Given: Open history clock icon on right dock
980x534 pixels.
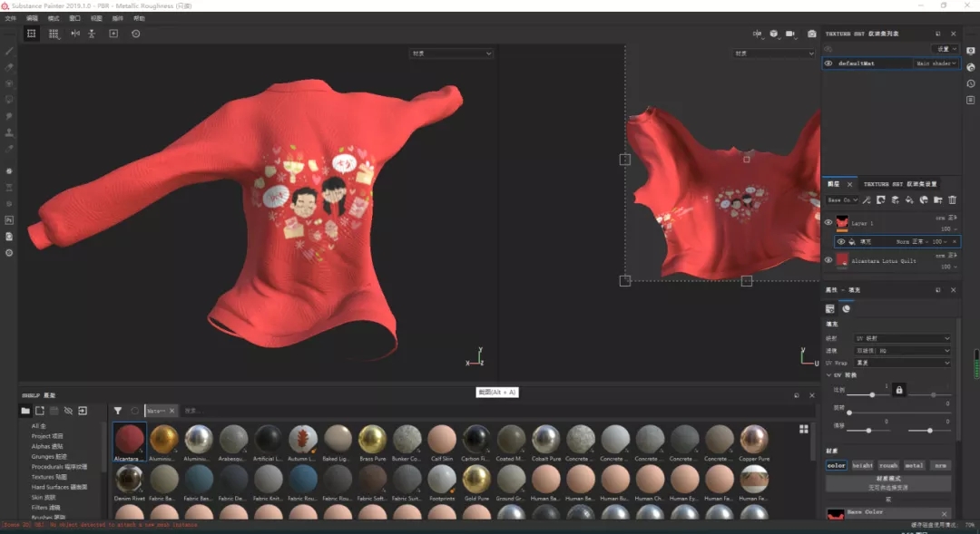Looking at the screenshot, I should [971, 83].
